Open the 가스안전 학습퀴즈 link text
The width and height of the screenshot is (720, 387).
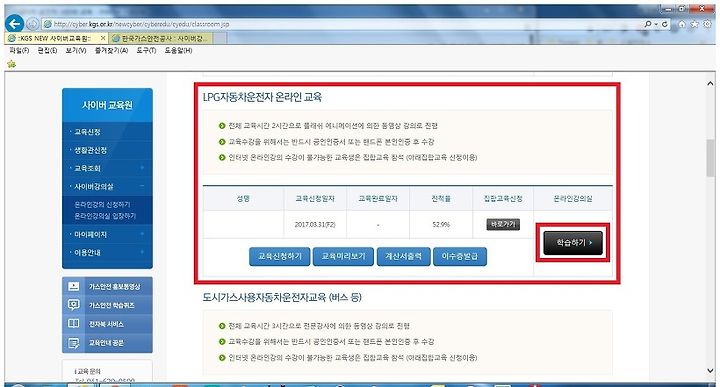tap(112, 305)
